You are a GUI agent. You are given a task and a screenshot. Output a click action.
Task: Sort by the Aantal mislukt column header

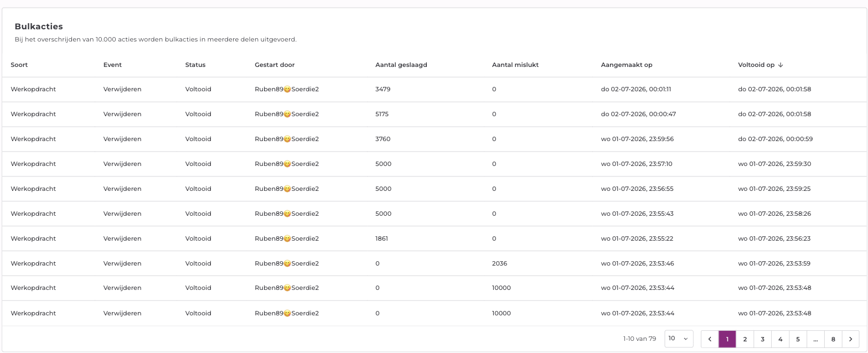click(515, 65)
